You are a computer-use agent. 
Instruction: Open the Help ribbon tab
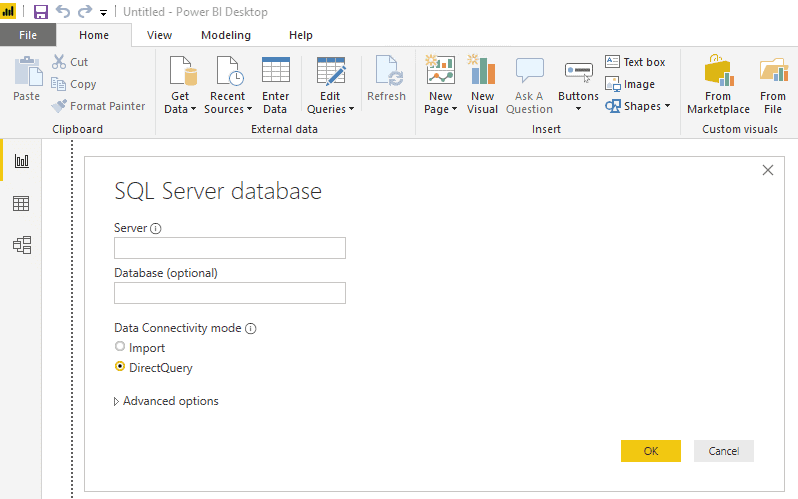click(301, 35)
